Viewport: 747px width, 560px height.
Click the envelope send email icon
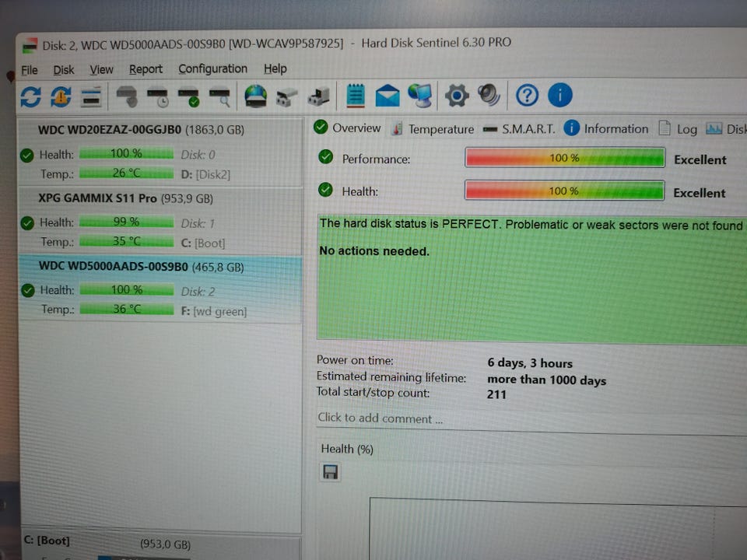pyautogui.click(x=388, y=95)
